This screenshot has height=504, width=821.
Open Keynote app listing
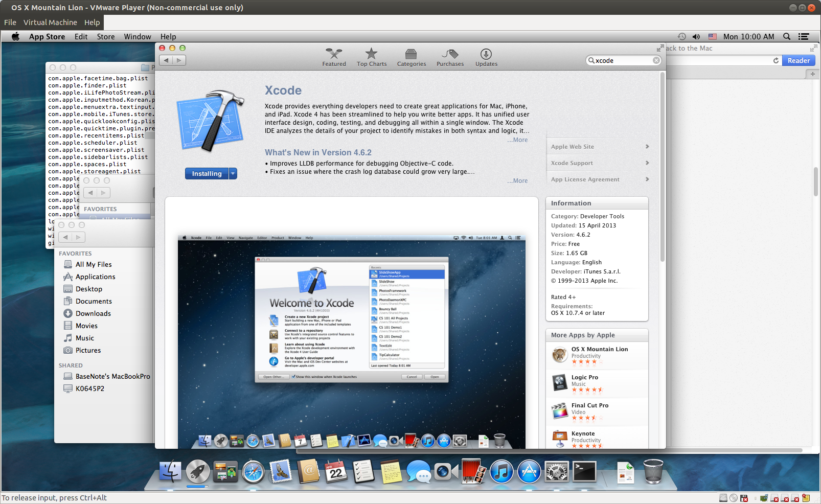(597, 439)
